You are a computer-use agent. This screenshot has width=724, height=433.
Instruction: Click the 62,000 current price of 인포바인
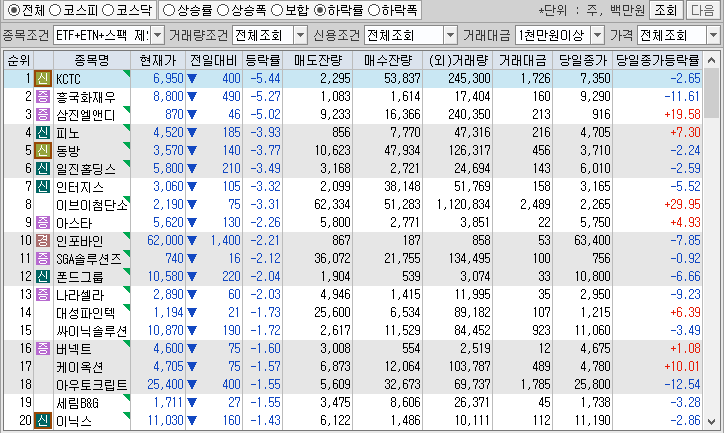(165, 241)
